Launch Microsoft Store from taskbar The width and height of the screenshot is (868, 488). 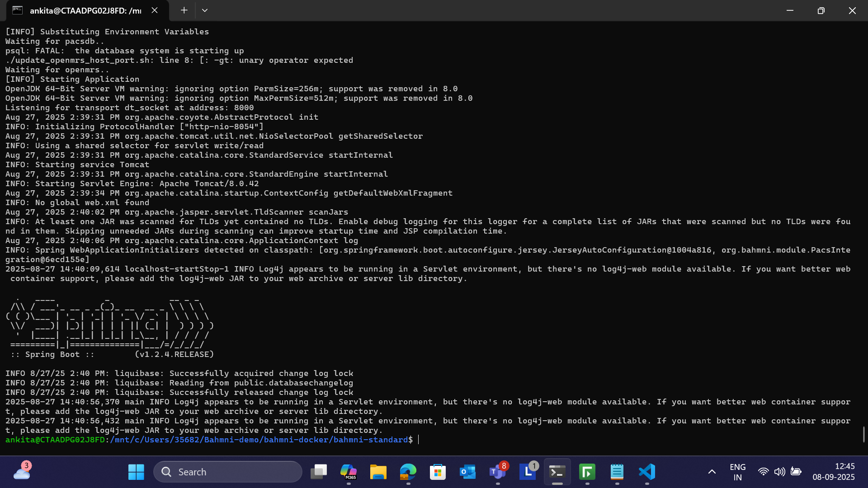pos(438,472)
